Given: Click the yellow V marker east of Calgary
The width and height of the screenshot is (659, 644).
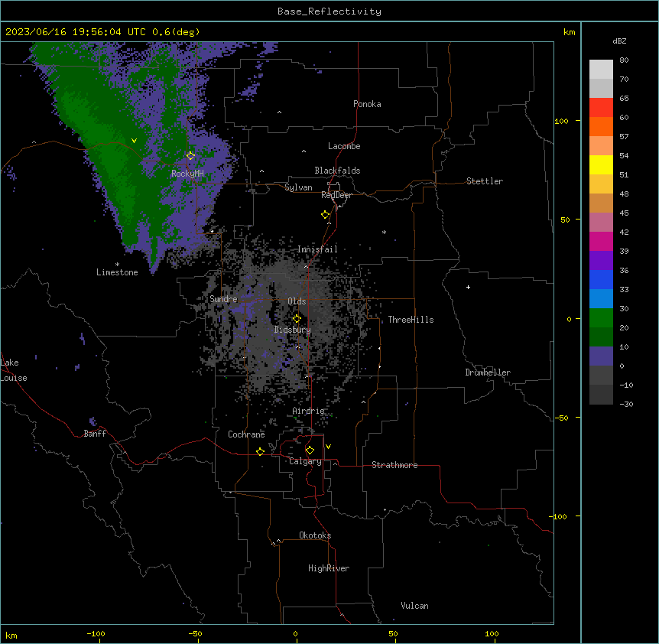Looking at the screenshot, I should pyautogui.click(x=328, y=447).
